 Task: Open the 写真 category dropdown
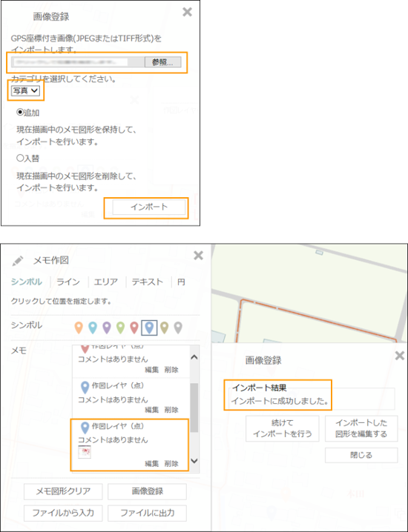point(25,90)
